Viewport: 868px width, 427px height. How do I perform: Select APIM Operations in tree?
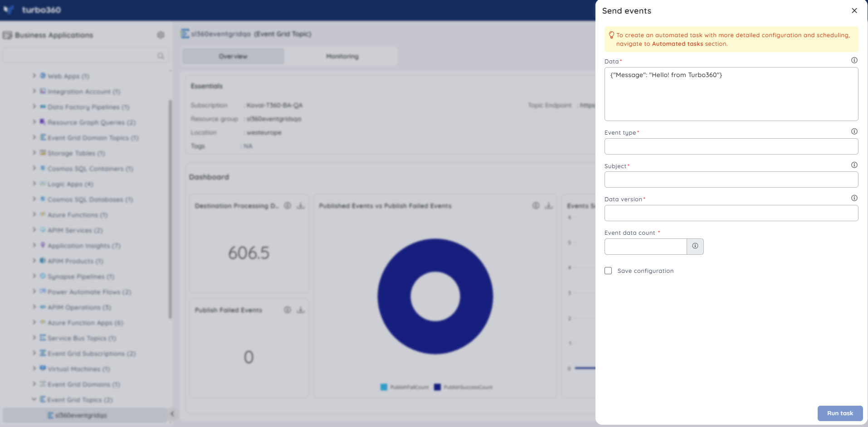coord(79,307)
